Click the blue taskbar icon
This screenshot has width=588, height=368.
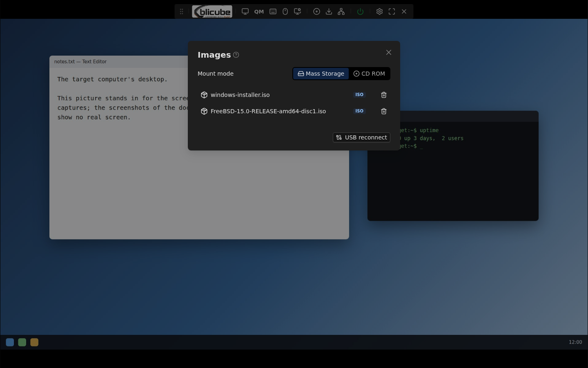10,342
